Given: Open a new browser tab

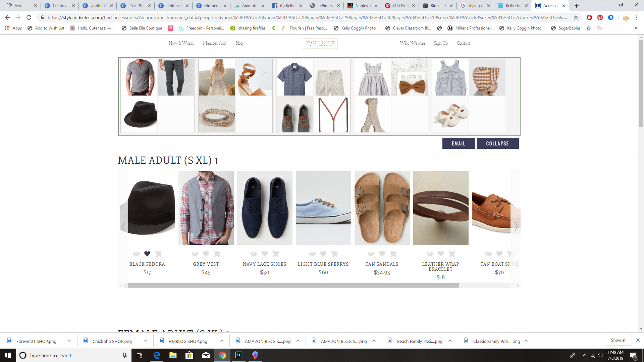Looking at the screenshot, I should pos(577,6).
